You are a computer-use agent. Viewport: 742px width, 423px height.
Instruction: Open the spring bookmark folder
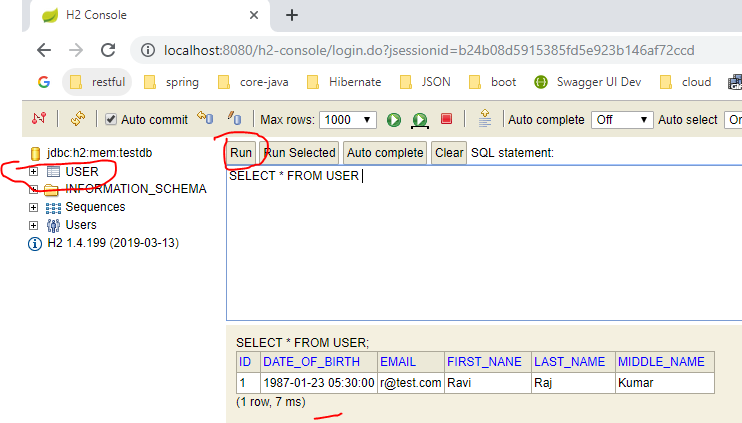171,82
